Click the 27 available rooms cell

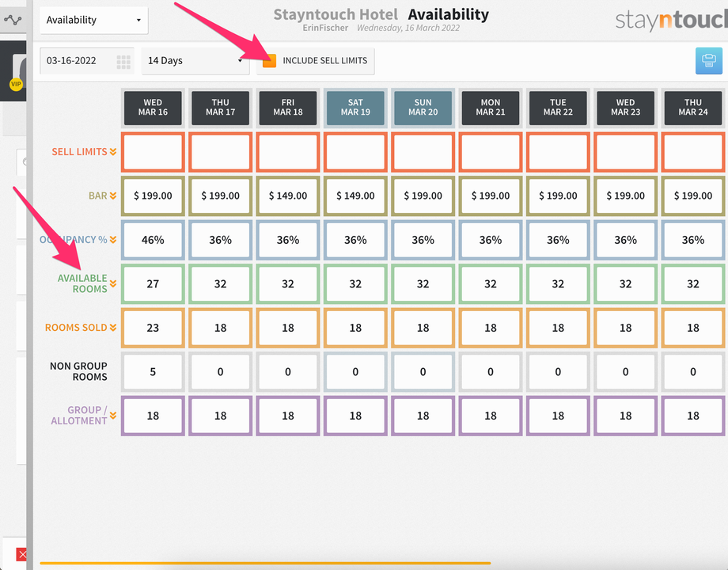coord(153,284)
